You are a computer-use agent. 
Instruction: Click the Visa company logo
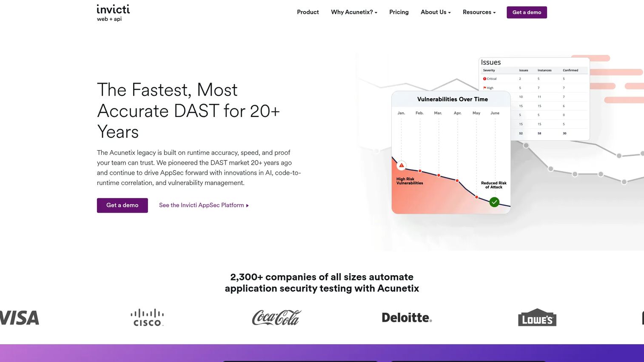click(x=20, y=318)
